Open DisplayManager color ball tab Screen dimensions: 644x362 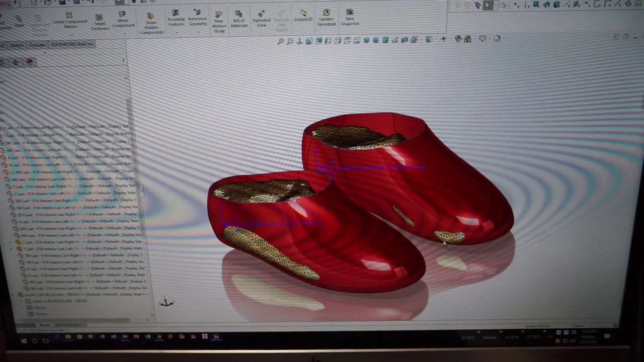click(29, 62)
